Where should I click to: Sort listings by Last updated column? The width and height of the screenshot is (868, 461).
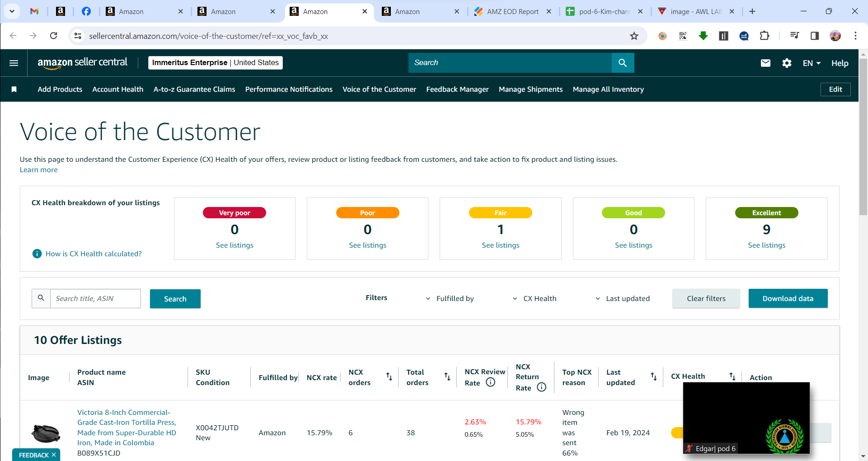coord(653,376)
